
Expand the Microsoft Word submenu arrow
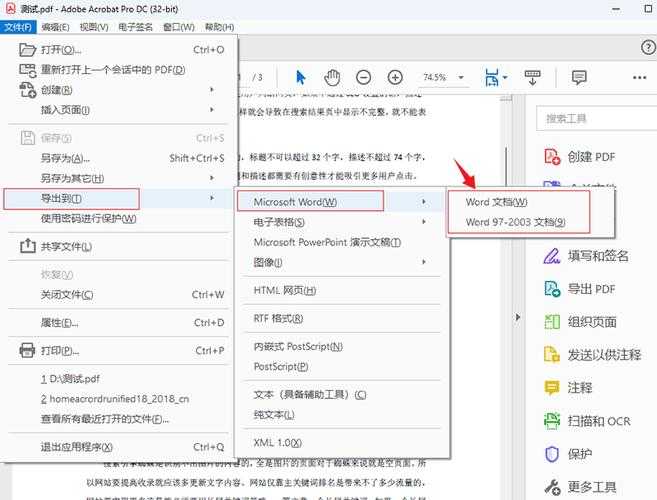tap(424, 202)
